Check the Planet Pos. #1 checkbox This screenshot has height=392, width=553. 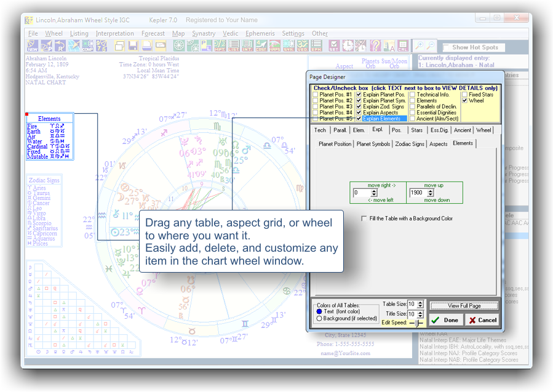(x=316, y=95)
